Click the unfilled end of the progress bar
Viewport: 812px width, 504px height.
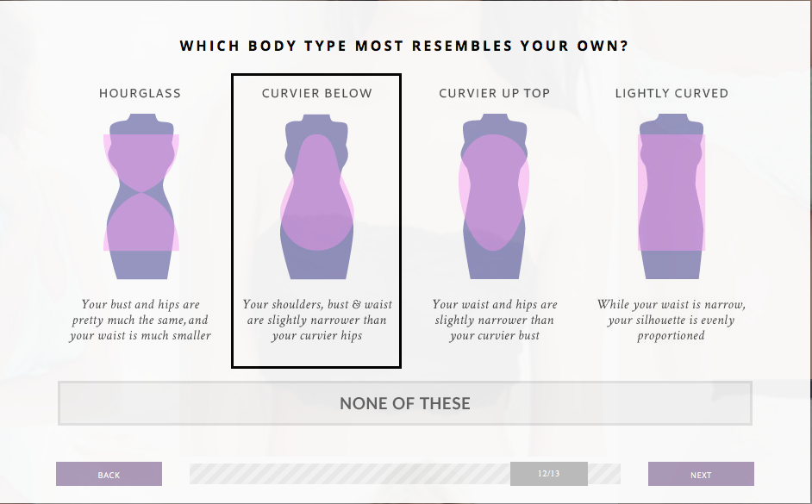tap(604, 474)
